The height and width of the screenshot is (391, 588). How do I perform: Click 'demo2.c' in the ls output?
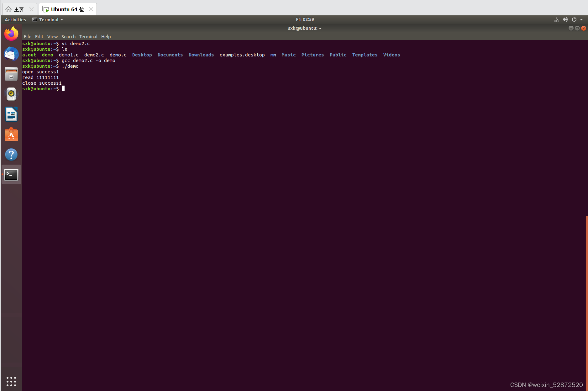click(94, 55)
